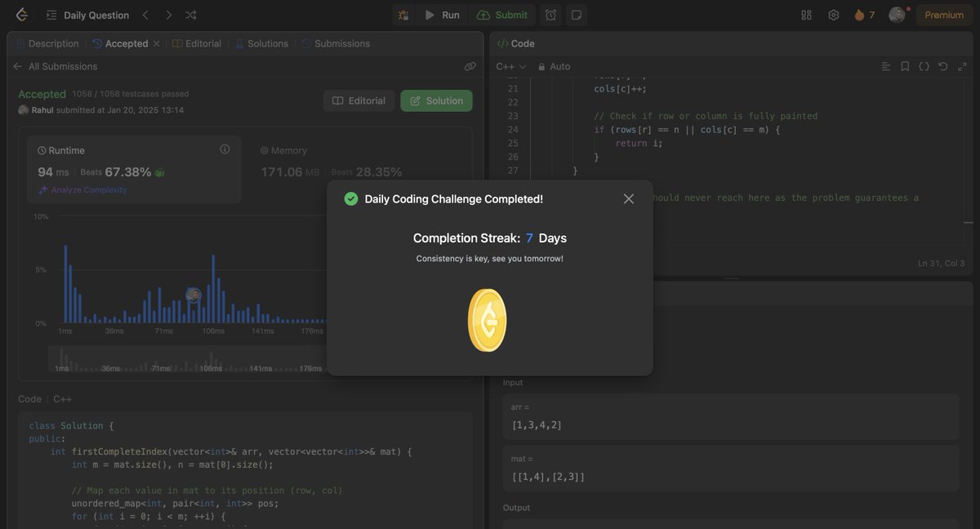
Task: Click the curly braces icon in editor
Action: (x=924, y=66)
